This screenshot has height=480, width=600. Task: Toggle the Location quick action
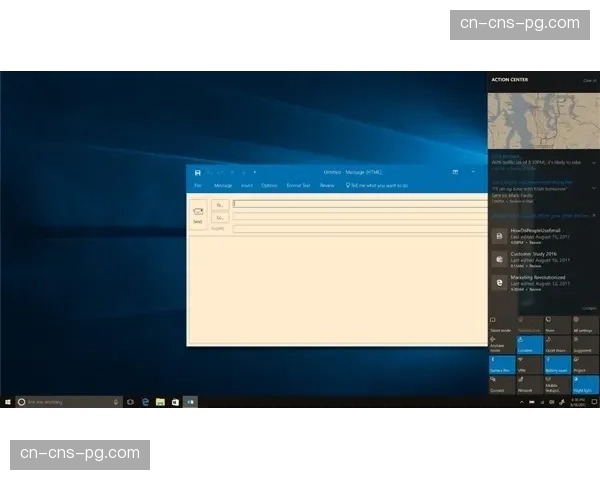click(529, 345)
